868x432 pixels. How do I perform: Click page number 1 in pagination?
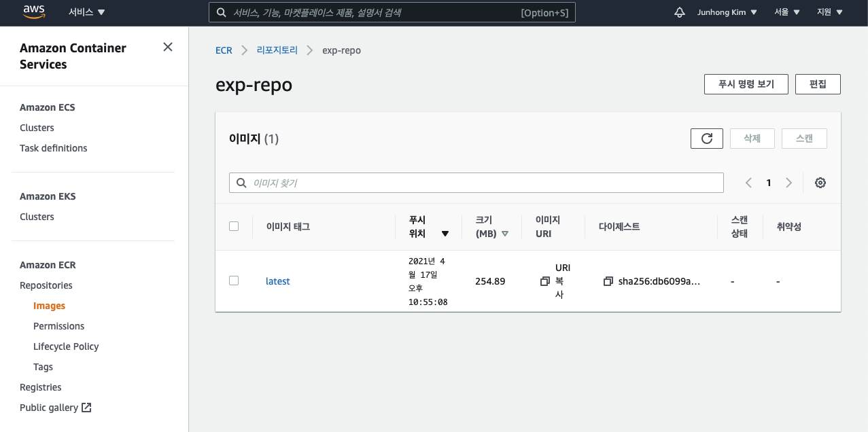tap(769, 183)
